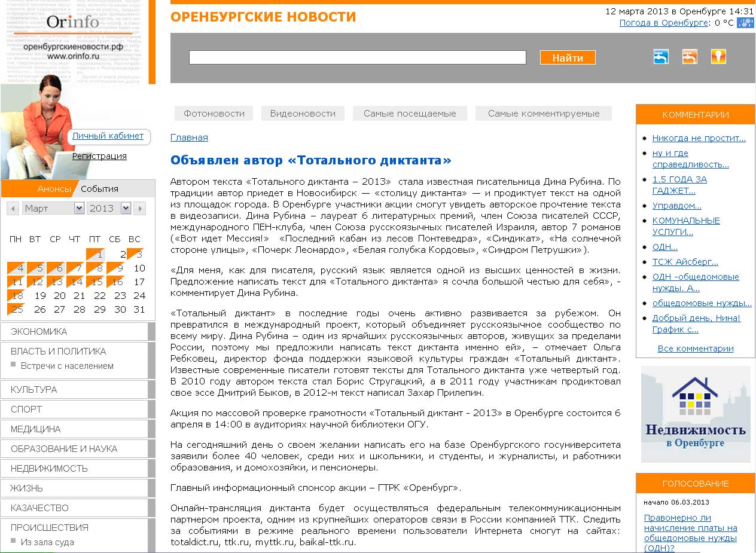Click the www.orinfo.ru address text

coord(72,56)
